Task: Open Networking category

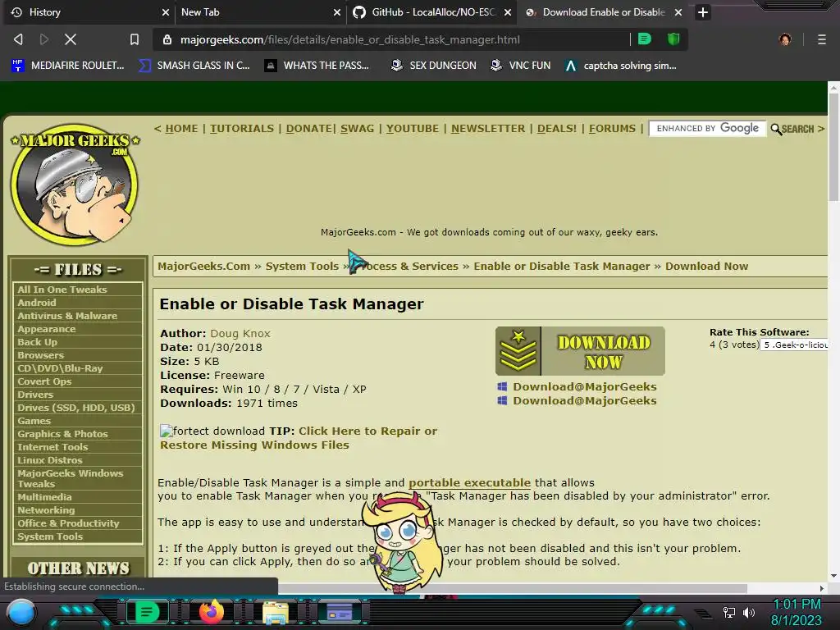Action: tap(46, 510)
